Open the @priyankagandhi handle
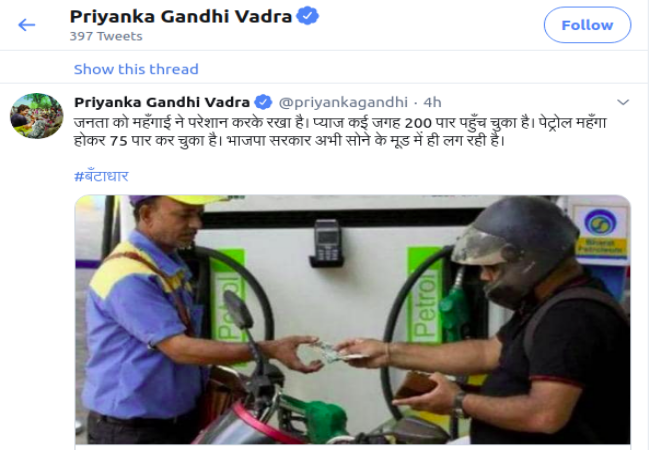Viewport: 650px width, 450px height. pyautogui.click(x=343, y=102)
